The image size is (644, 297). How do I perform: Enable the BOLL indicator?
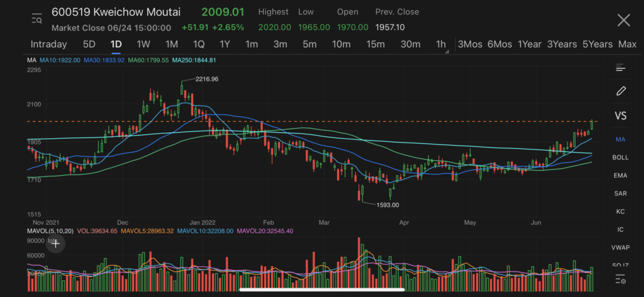[620, 158]
